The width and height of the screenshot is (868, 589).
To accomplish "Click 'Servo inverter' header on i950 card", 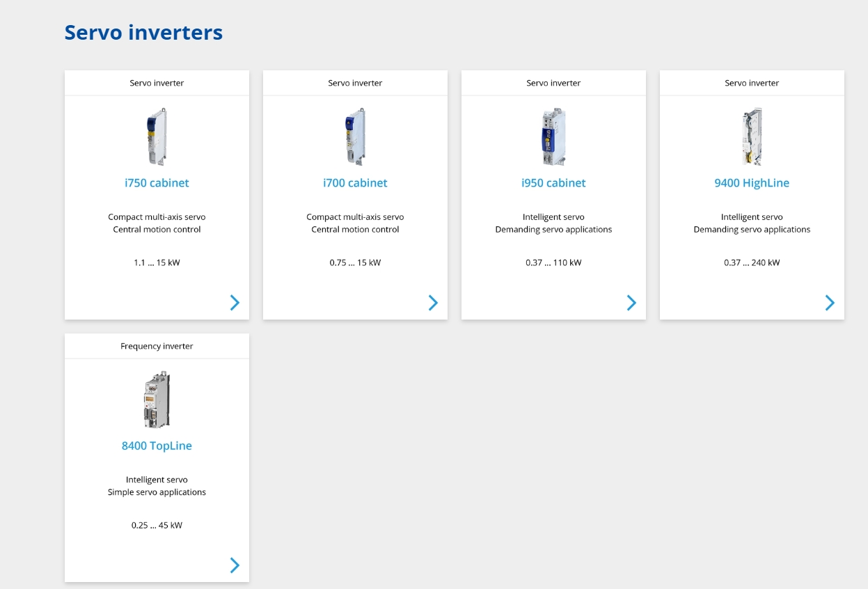I will (x=553, y=83).
